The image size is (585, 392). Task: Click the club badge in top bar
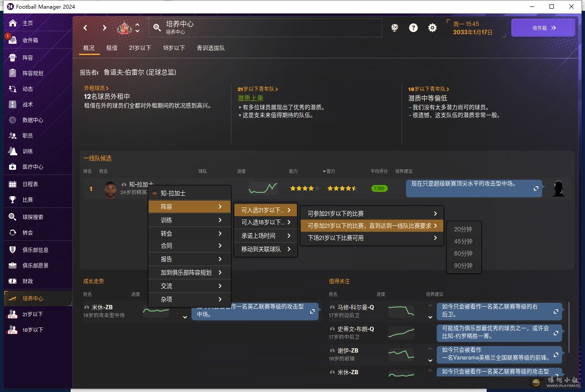tap(124, 28)
